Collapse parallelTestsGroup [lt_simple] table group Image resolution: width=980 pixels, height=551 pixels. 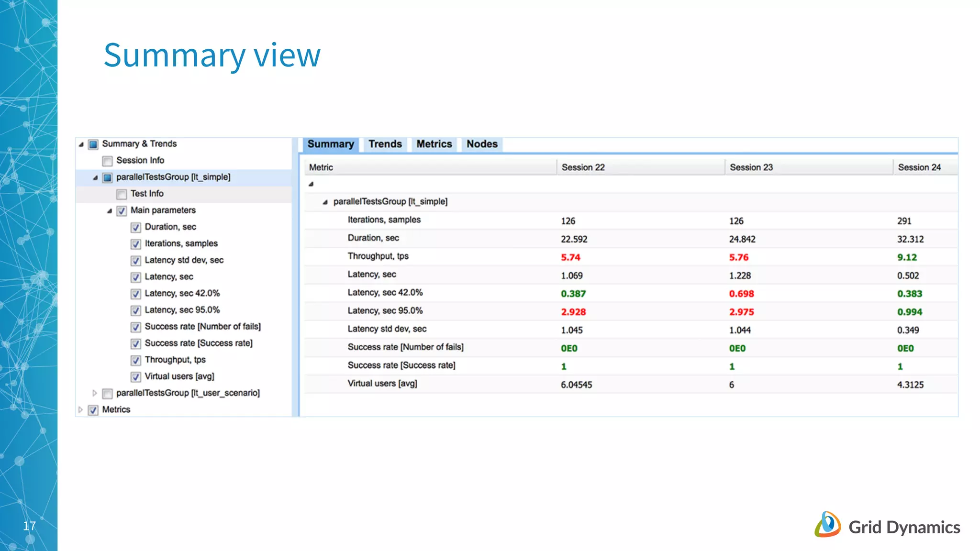325,202
